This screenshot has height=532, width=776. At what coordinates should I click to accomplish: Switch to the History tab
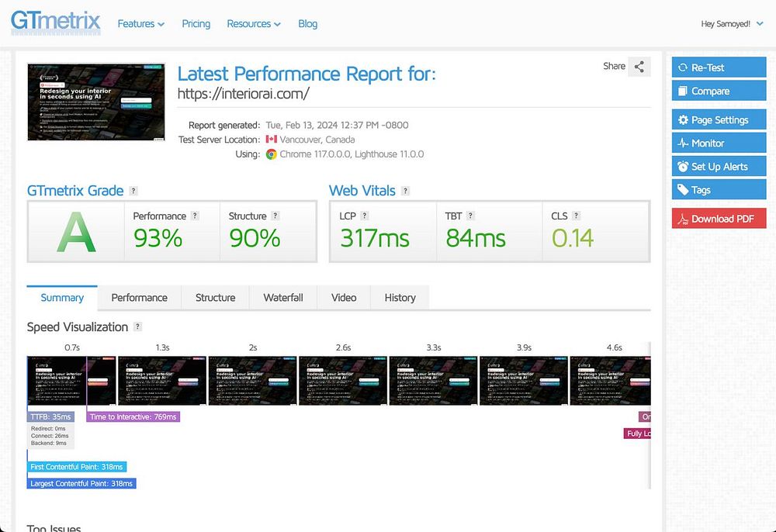tap(400, 298)
